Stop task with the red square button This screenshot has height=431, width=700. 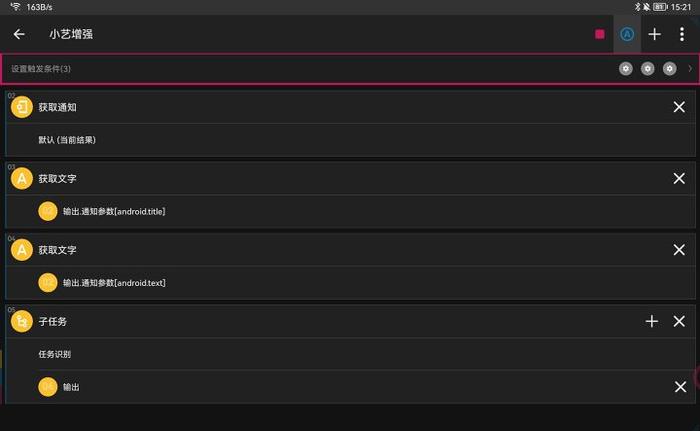[x=600, y=34]
